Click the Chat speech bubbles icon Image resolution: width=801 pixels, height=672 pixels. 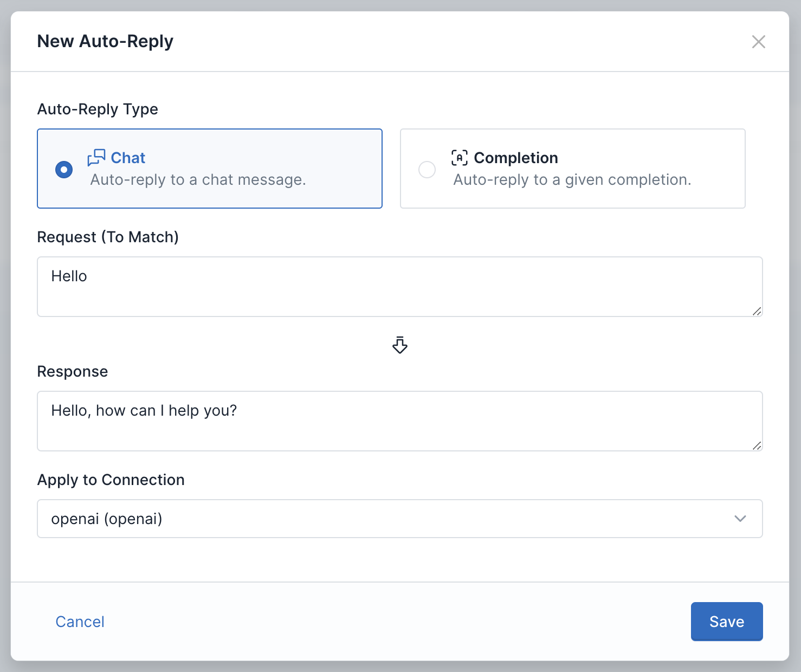96,158
